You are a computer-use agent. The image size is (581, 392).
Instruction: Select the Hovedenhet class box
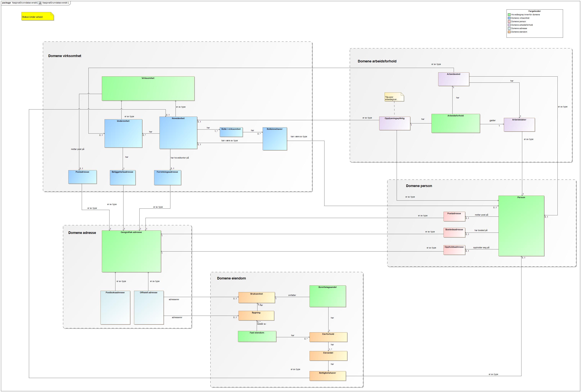[178, 133]
